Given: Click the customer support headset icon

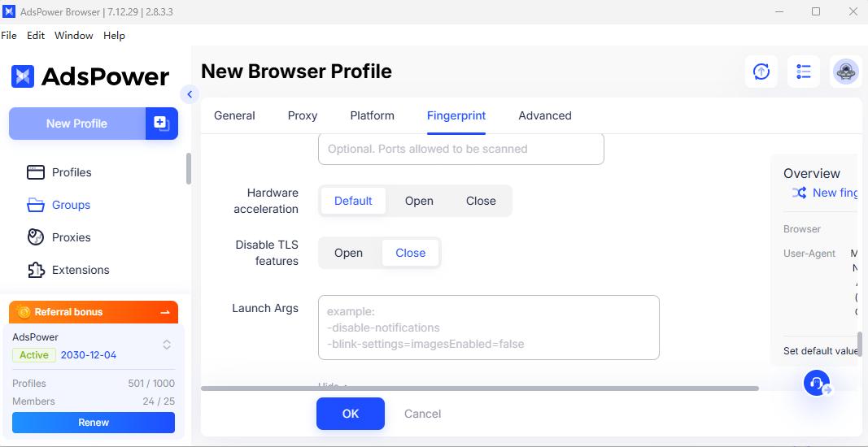Looking at the screenshot, I should [x=816, y=383].
